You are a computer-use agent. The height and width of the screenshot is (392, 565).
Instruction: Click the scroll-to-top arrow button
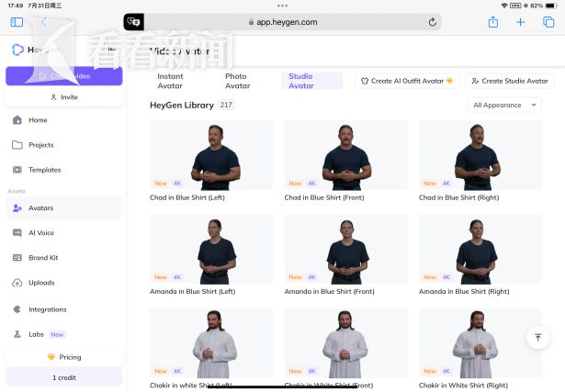538,337
